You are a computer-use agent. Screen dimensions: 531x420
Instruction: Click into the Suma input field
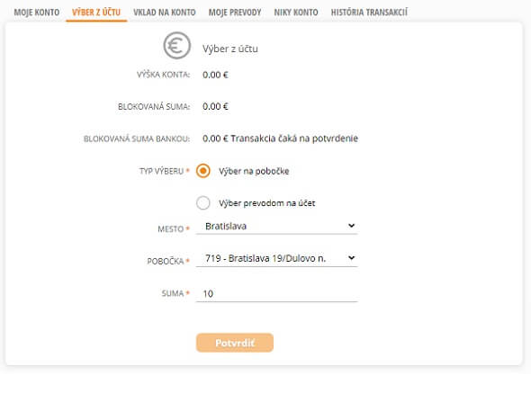point(276,293)
